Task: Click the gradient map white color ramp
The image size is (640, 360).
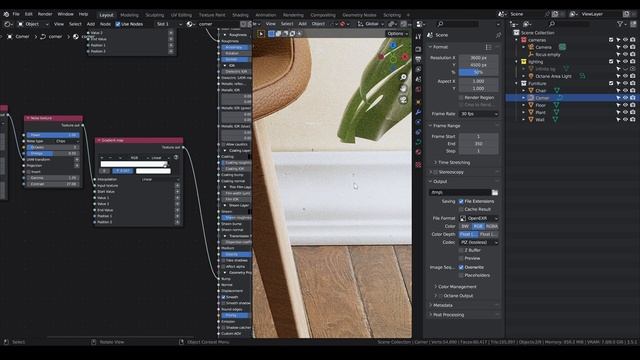Action: coord(134,164)
